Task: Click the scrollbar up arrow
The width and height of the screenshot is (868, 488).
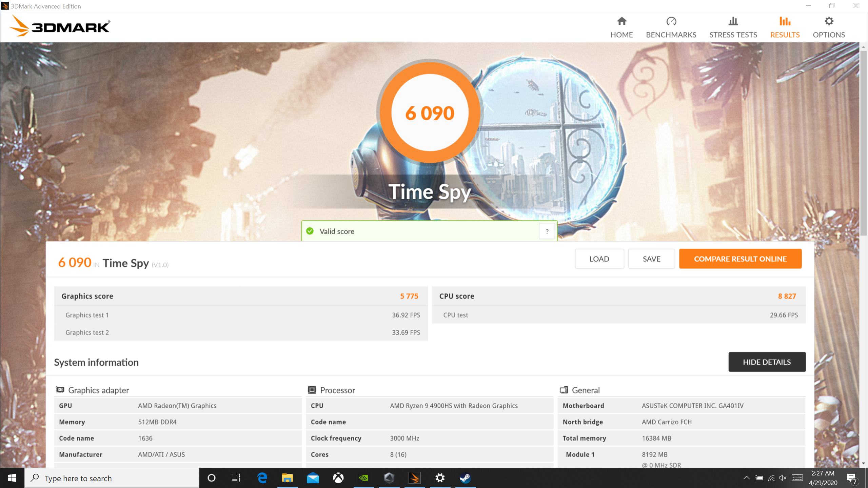Action: click(x=863, y=47)
